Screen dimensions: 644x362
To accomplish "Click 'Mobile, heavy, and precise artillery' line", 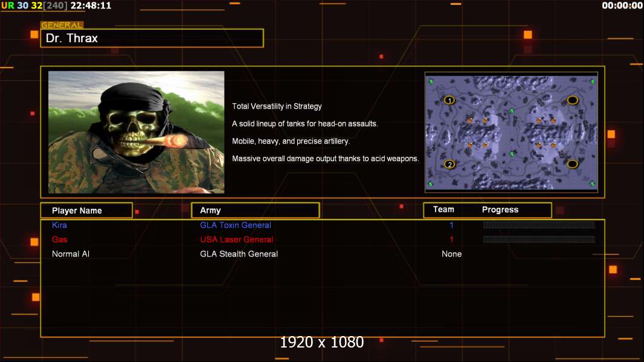I will pyautogui.click(x=291, y=141).
